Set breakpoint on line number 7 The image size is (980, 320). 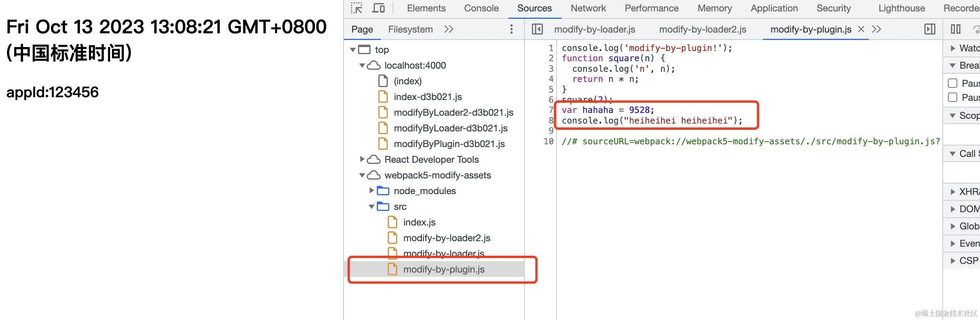coord(551,110)
